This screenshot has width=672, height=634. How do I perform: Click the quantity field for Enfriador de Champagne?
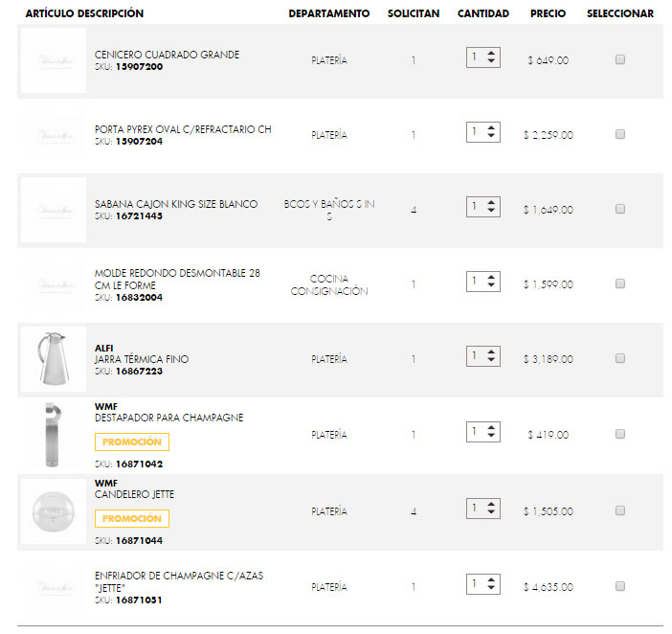click(475, 582)
